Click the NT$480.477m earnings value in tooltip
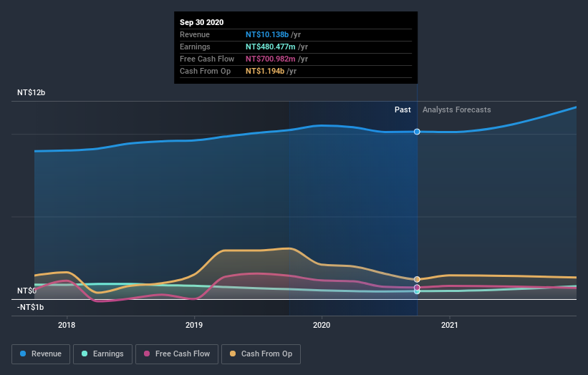This screenshot has height=375, width=588. point(271,47)
